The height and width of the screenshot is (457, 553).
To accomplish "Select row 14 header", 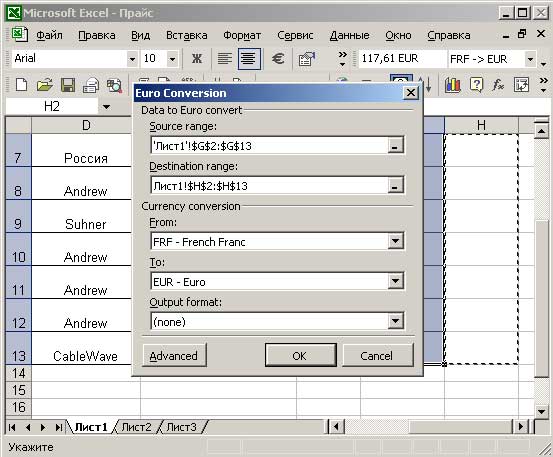I will click(19, 373).
